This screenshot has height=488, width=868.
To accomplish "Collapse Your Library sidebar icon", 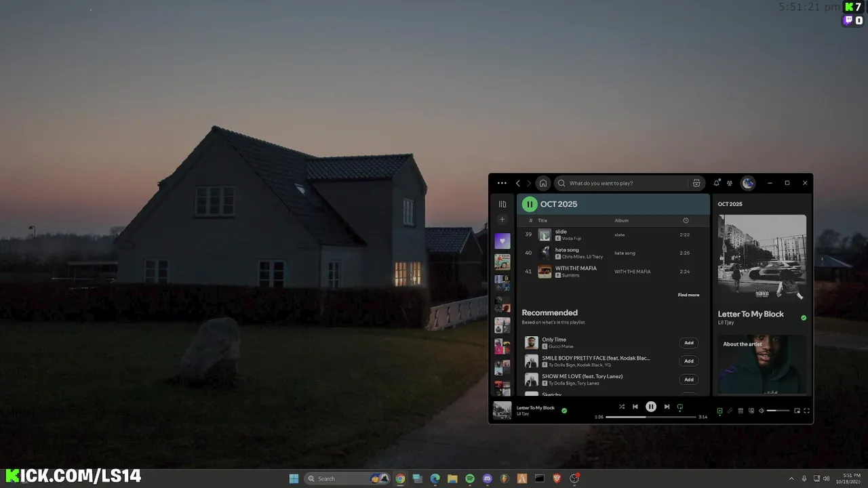I will (x=502, y=204).
